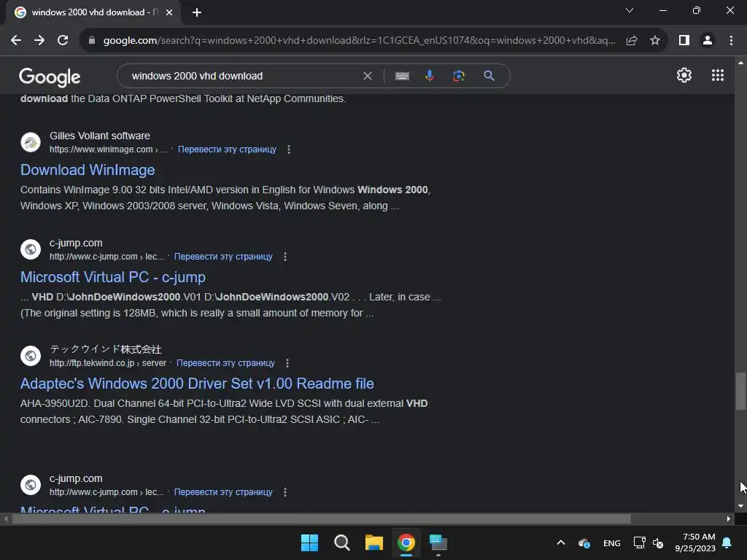Click the horizontal scrollbar thumb
This screenshot has width=747, height=560.
coord(322,519)
